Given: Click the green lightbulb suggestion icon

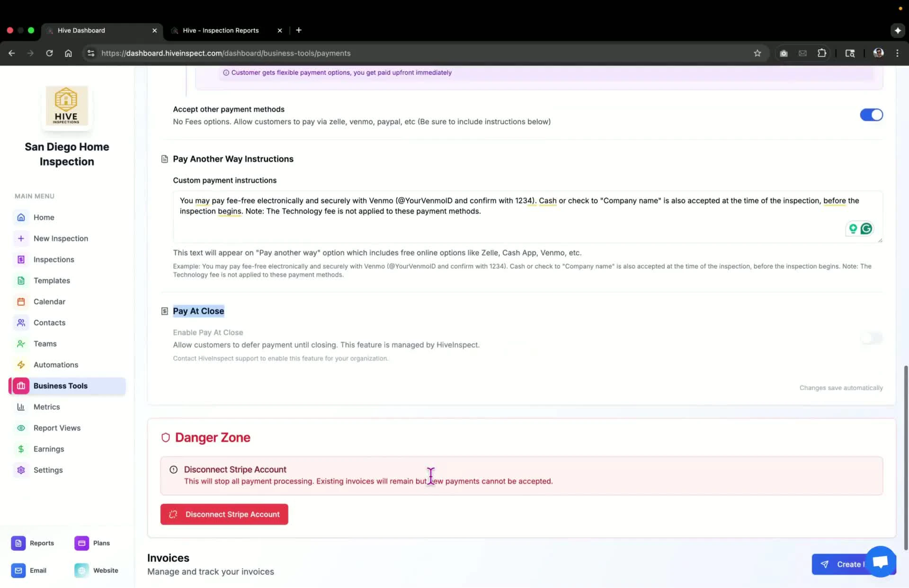Looking at the screenshot, I should tap(853, 229).
